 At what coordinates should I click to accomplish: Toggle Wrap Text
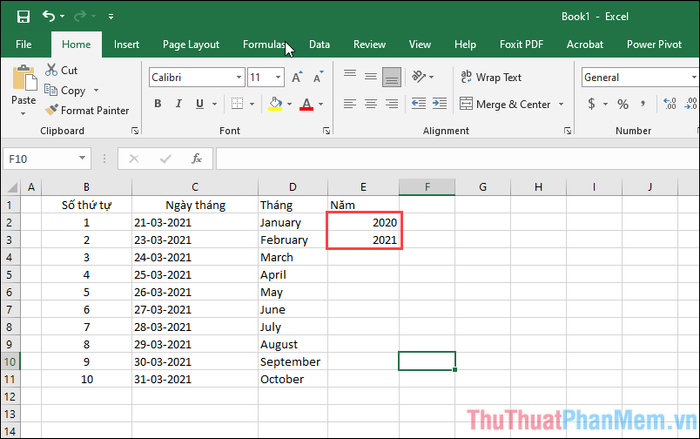coord(490,77)
